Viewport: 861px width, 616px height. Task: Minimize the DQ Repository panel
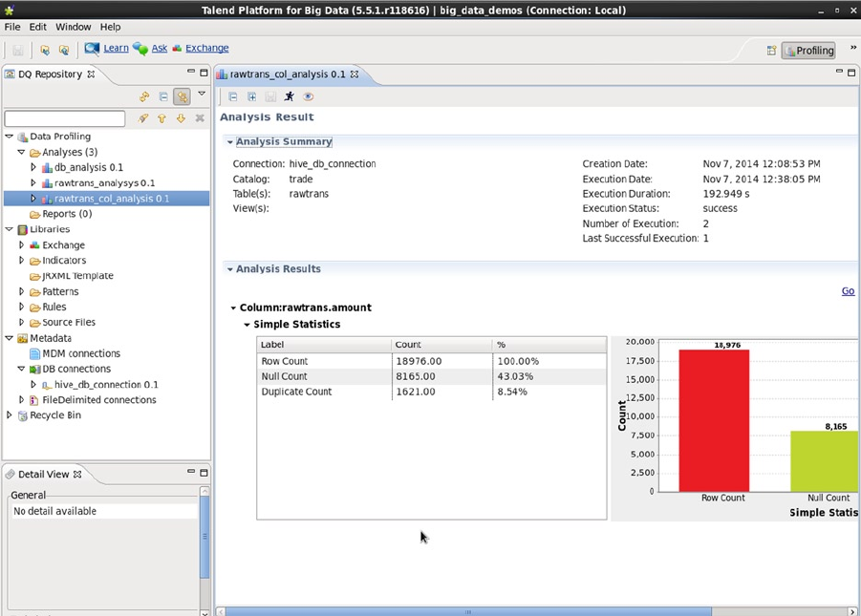191,72
